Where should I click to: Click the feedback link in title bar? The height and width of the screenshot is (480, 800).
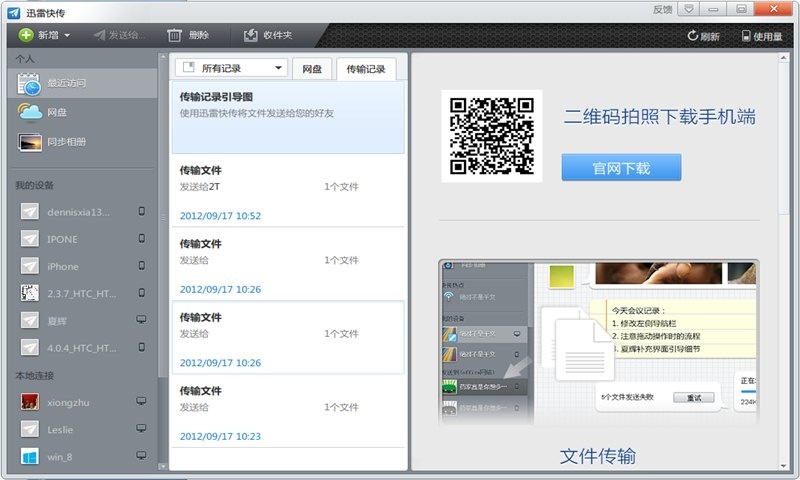click(x=662, y=10)
